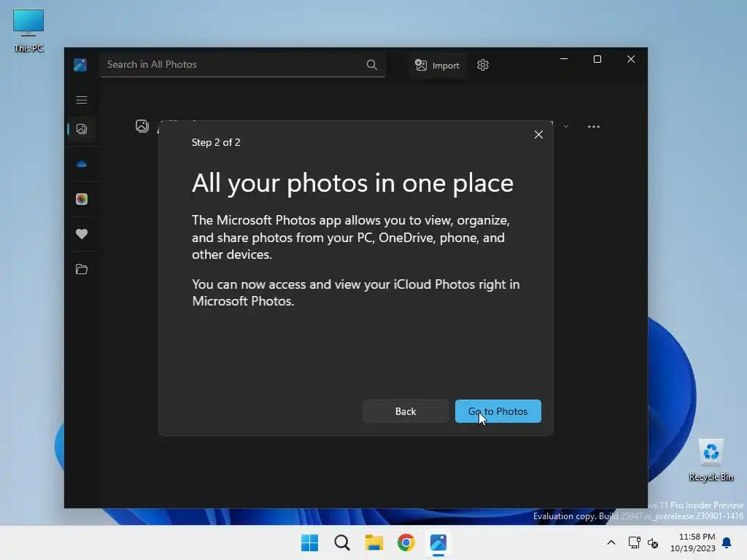Open the Windows Start menu
Screen dimensions: 747x560
pyautogui.click(x=309, y=542)
